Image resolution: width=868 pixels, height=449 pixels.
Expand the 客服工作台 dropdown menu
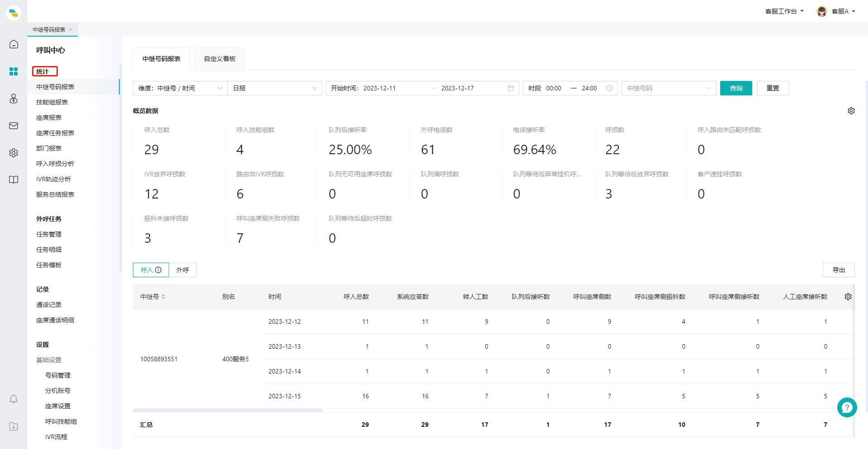click(784, 11)
